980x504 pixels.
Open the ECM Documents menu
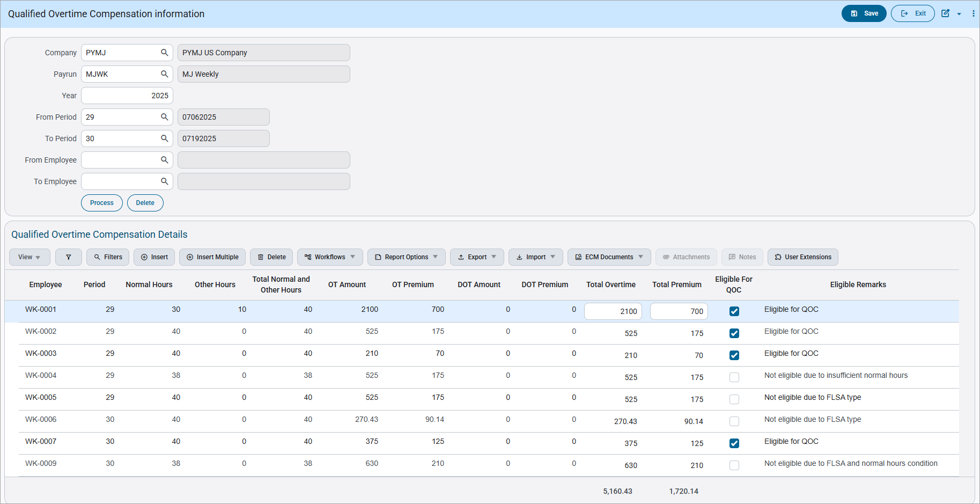(x=609, y=257)
